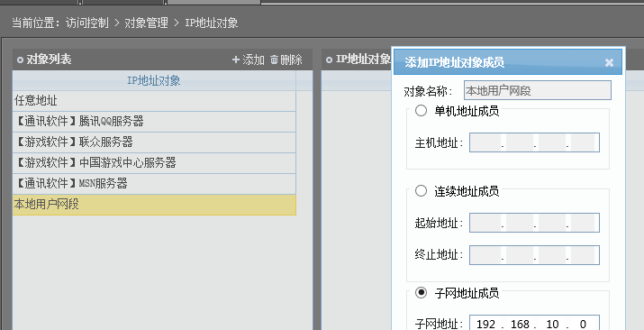Click IP地址对象 in the breadcrumb

click(x=211, y=23)
